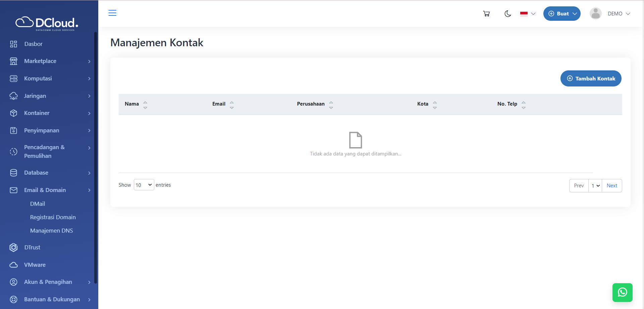Click the DCloud logo

[47, 23]
